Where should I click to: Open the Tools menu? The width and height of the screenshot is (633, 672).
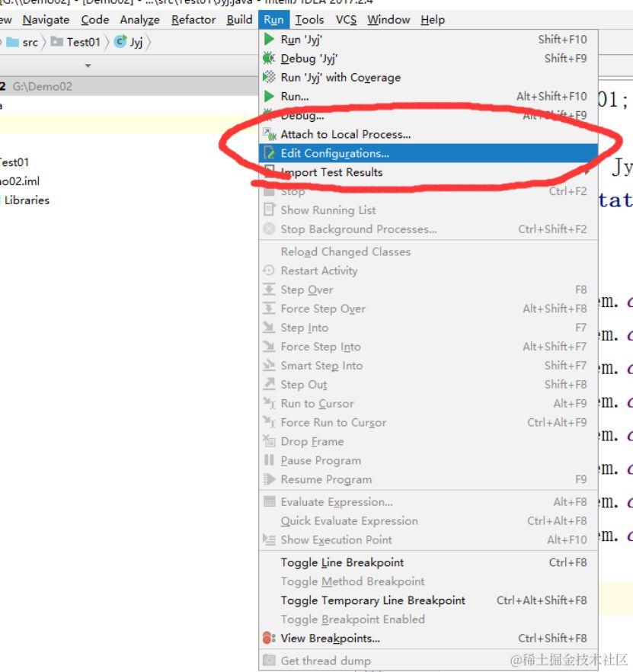point(309,20)
